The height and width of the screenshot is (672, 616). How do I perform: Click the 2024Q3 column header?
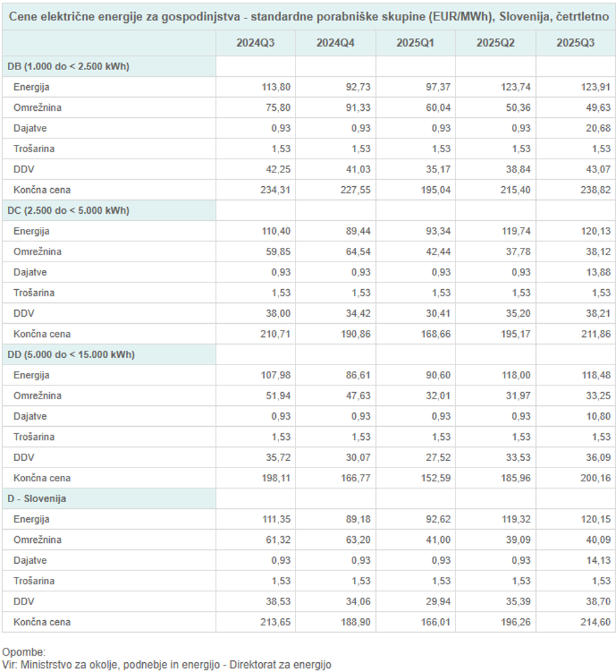pos(256,43)
